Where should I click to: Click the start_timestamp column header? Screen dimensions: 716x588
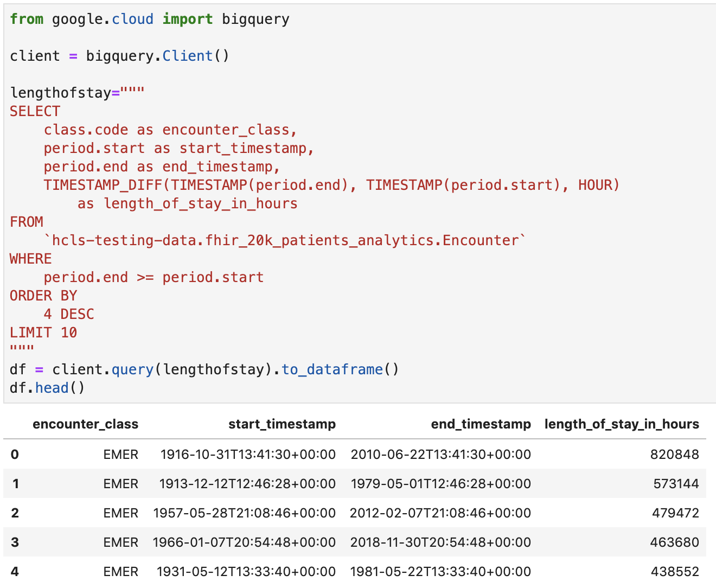tap(282, 424)
